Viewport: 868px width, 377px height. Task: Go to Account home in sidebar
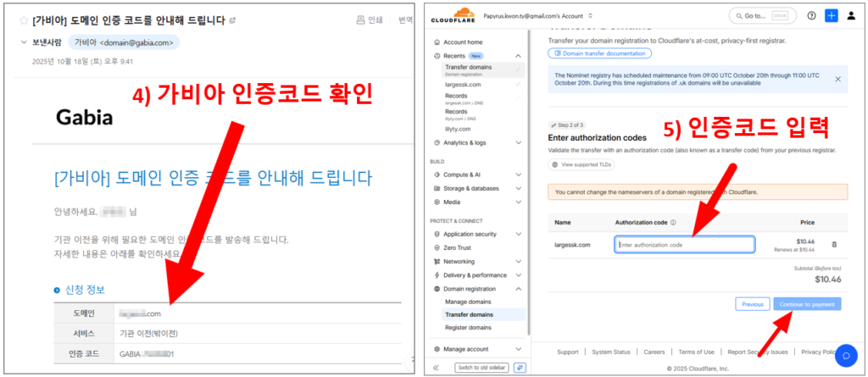click(x=463, y=42)
